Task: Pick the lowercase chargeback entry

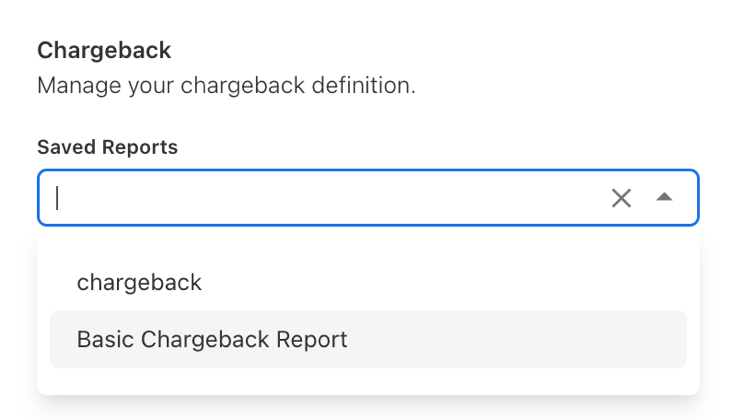Action: pos(139,283)
